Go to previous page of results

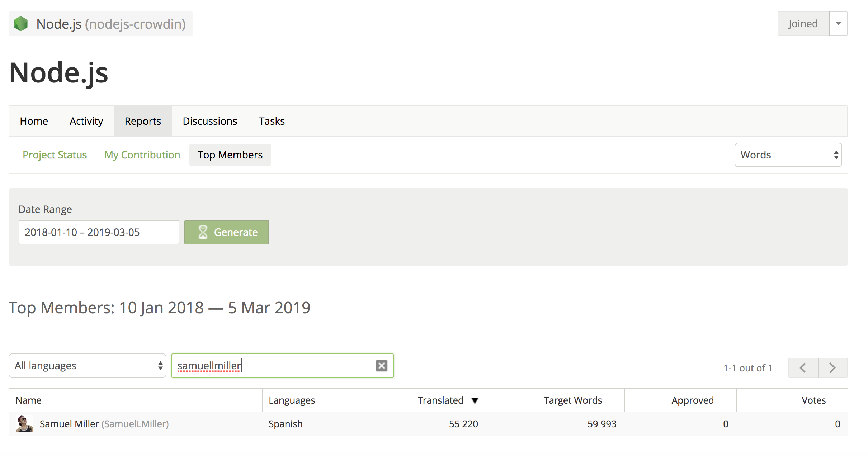(803, 368)
